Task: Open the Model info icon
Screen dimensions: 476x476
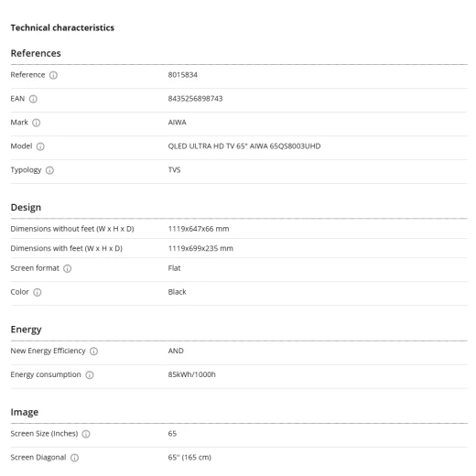Action: tap(40, 146)
